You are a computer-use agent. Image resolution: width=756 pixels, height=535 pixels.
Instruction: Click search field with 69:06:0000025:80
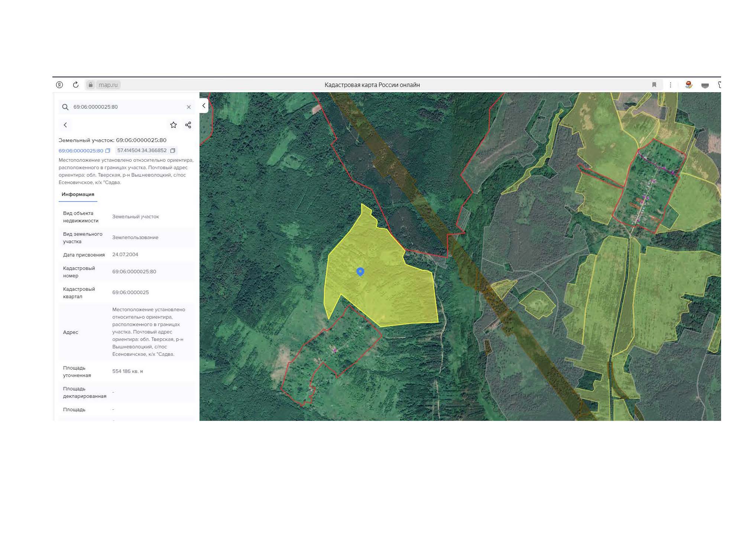(126, 107)
